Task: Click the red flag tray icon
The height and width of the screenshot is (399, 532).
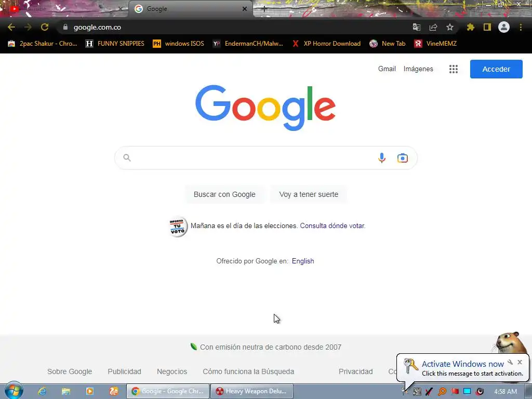Action: (x=455, y=392)
